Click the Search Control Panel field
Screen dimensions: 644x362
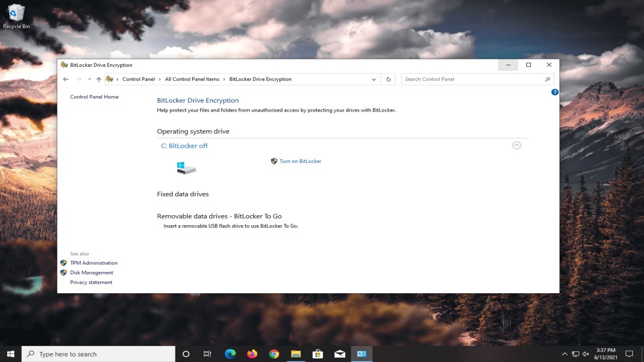click(473, 79)
